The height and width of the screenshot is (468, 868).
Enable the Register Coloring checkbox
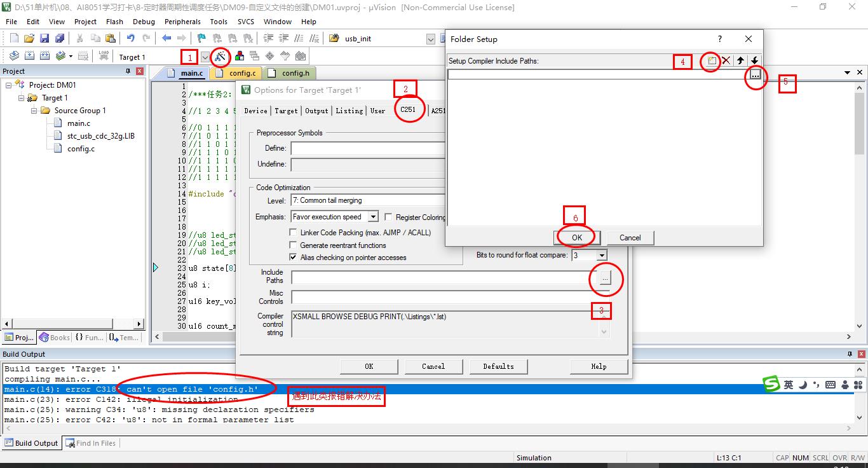pyautogui.click(x=390, y=217)
